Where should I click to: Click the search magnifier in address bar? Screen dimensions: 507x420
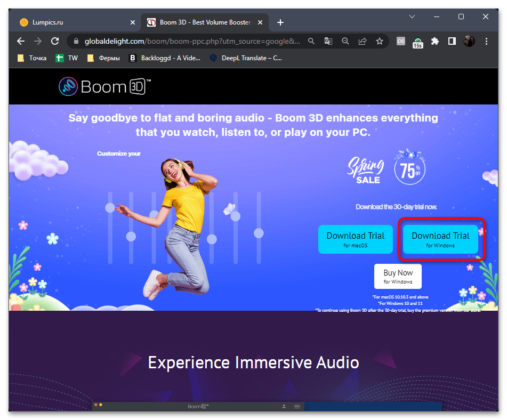tap(311, 42)
